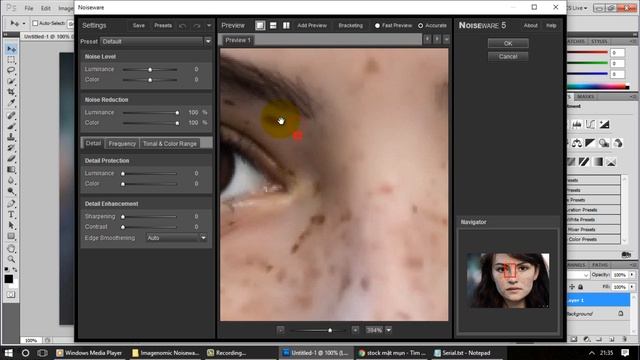This screenshot has height=360, width=640.
Task: Click the undo arrow in Settings header
Action: coord(182,26)
